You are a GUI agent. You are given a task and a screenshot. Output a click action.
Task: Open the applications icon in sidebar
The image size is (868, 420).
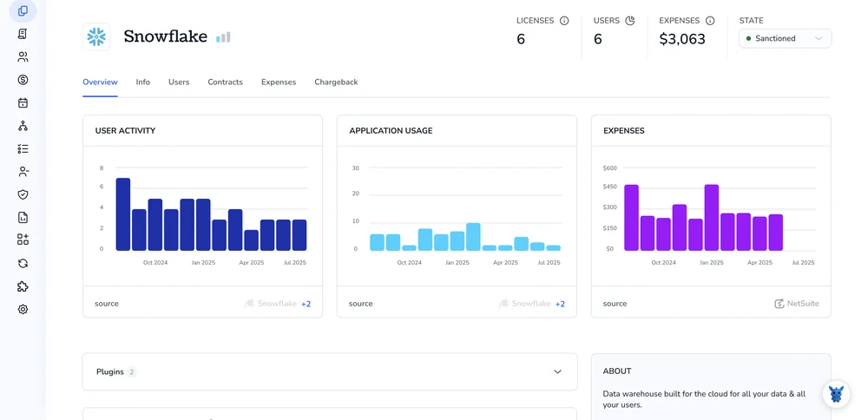pos(23,11)
